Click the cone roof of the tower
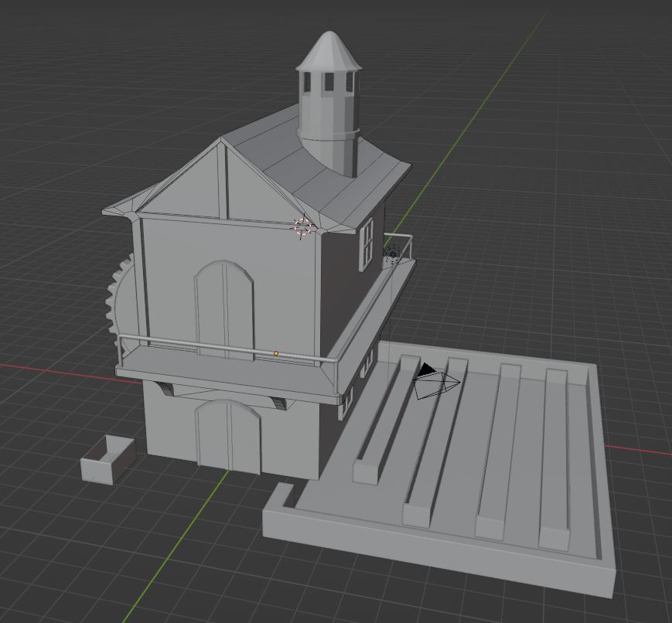Screen dimensions: 672x623 [329, 51]
